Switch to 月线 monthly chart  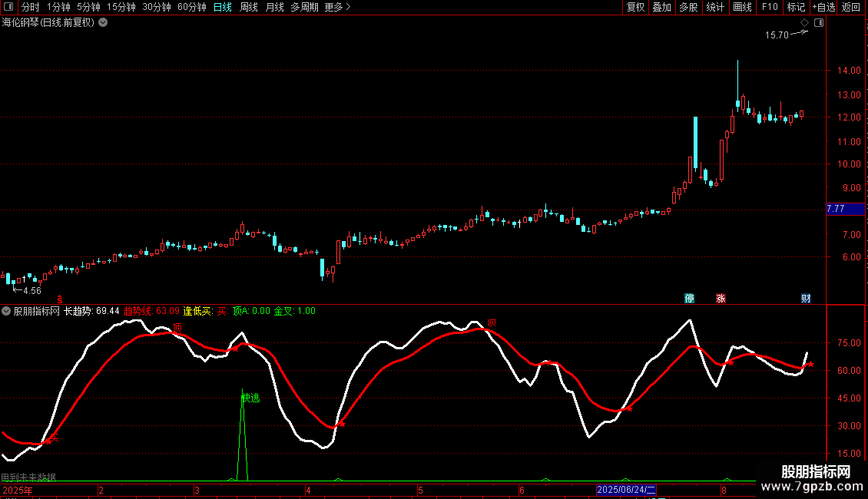(x=274, y=7)
